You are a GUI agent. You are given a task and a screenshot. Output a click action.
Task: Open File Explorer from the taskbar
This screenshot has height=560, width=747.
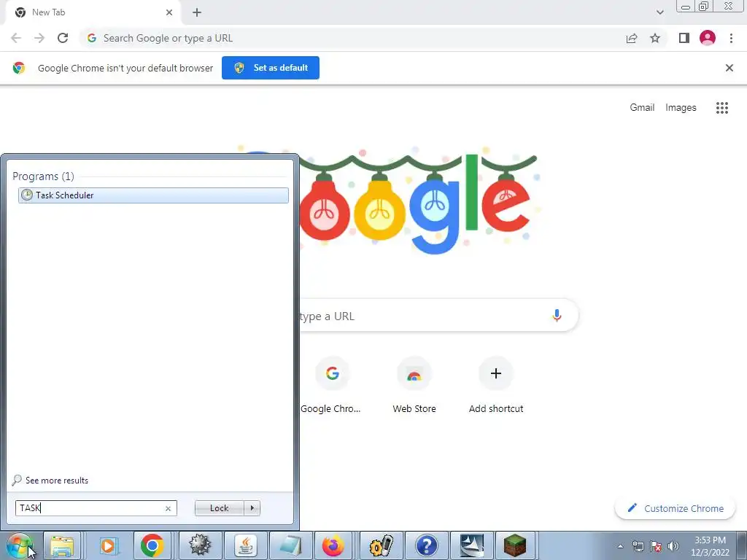point(63,545)
